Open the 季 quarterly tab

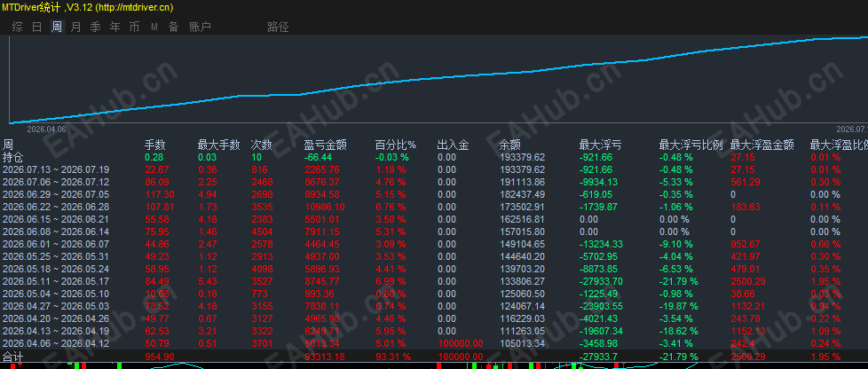[x=95, y=27]
